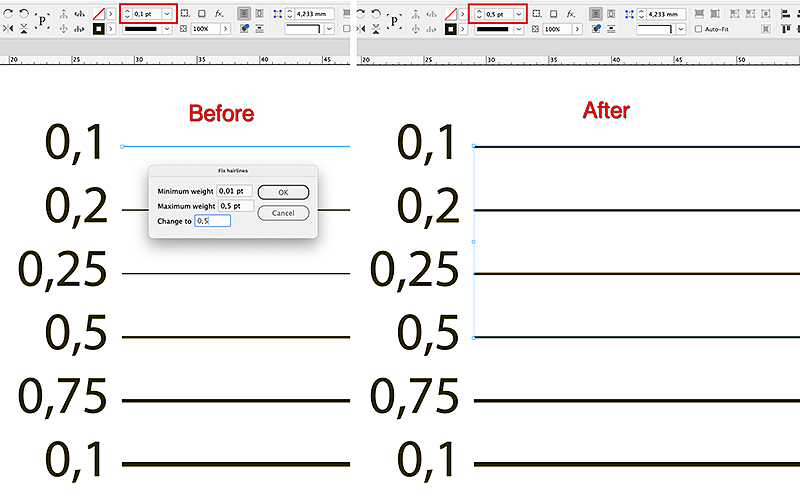Cancel the Fix hairlines dialog
This screenshot has height=504, width=800.
(282, 213)
